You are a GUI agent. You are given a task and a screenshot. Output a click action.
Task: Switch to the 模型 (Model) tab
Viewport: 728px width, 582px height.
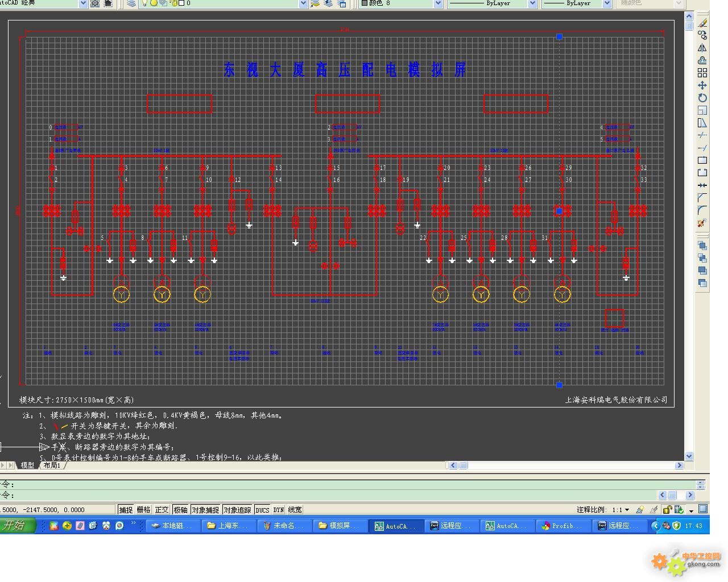27,465
